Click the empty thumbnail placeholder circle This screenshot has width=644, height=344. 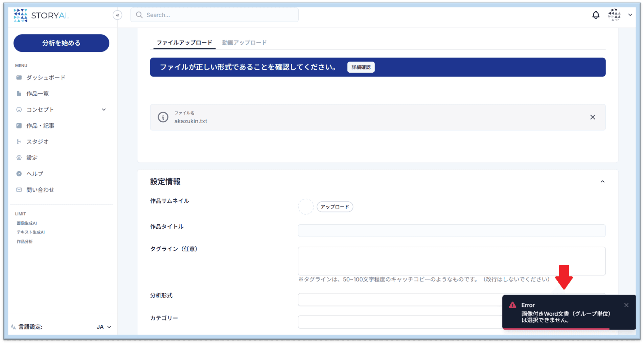click(x=306, y=207)
